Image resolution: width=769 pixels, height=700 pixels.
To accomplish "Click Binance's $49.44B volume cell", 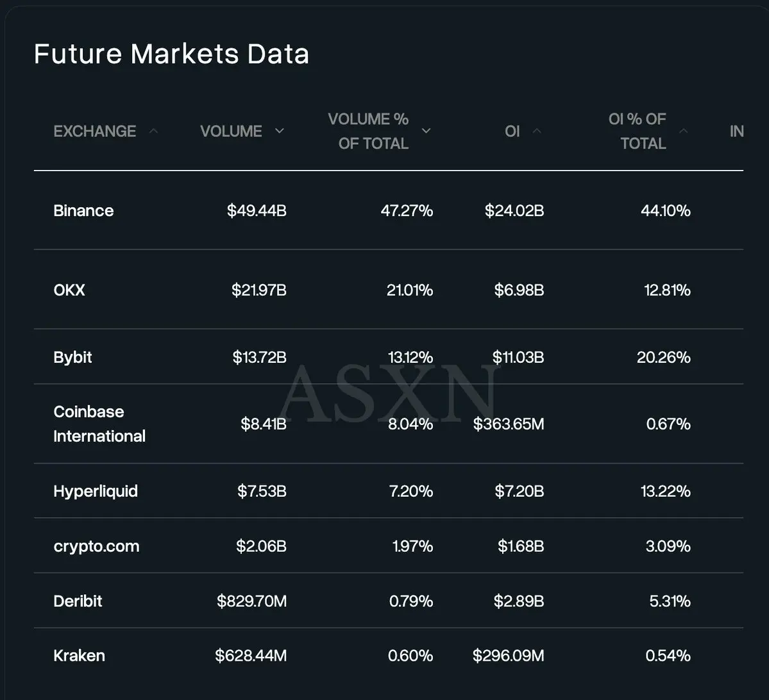I will click(257, 211).
